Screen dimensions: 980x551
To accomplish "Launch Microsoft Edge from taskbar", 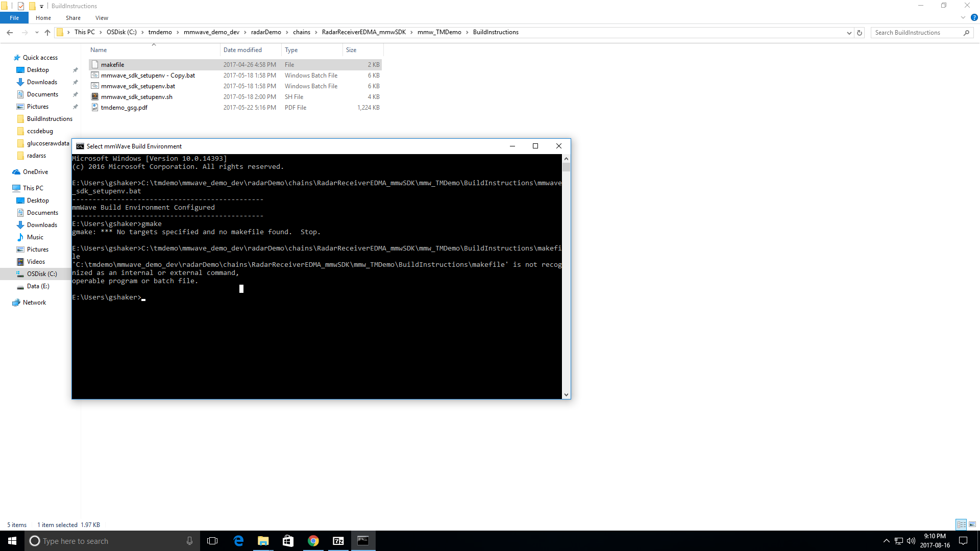I will tap(238, 541).
